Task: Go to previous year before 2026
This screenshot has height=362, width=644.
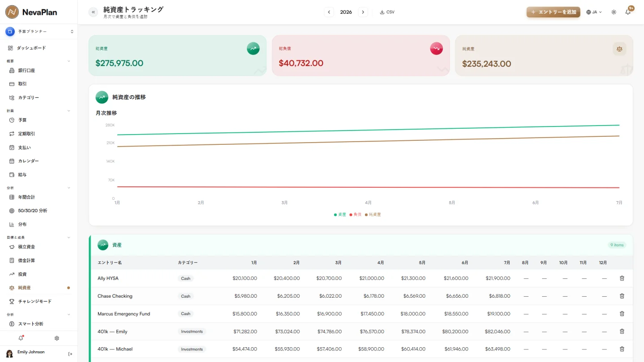Action: tap(329, 12)
